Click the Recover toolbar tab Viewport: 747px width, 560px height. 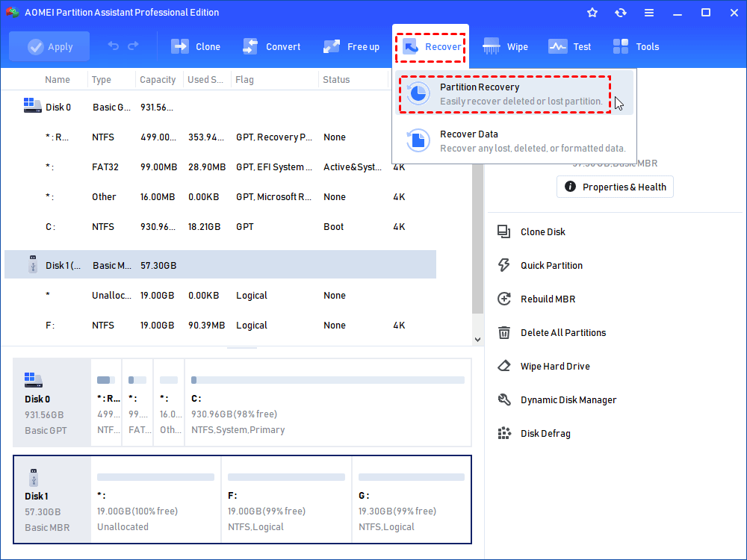431,46
